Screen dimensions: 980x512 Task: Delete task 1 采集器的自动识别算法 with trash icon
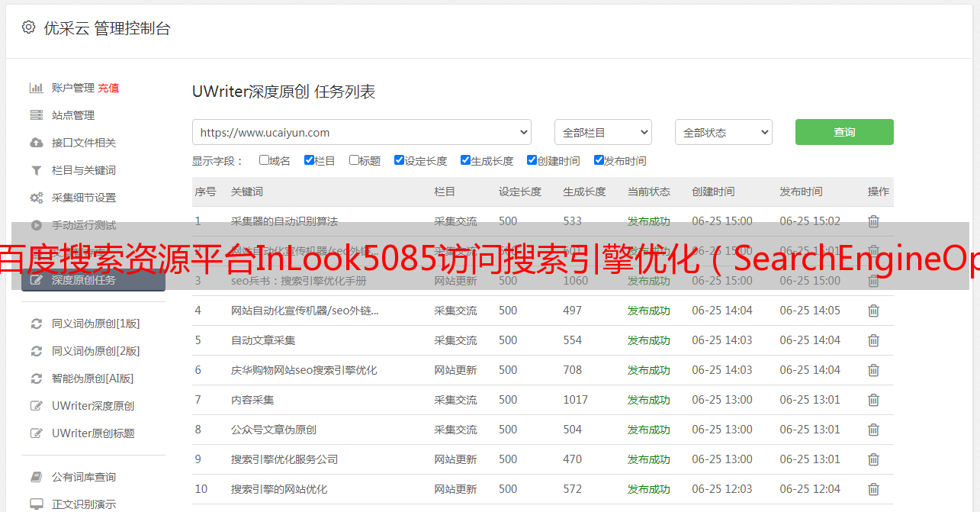[x=873, y=221]
